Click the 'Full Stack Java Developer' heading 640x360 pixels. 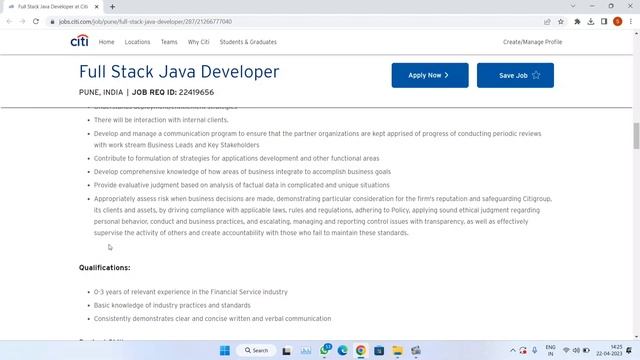179,72
